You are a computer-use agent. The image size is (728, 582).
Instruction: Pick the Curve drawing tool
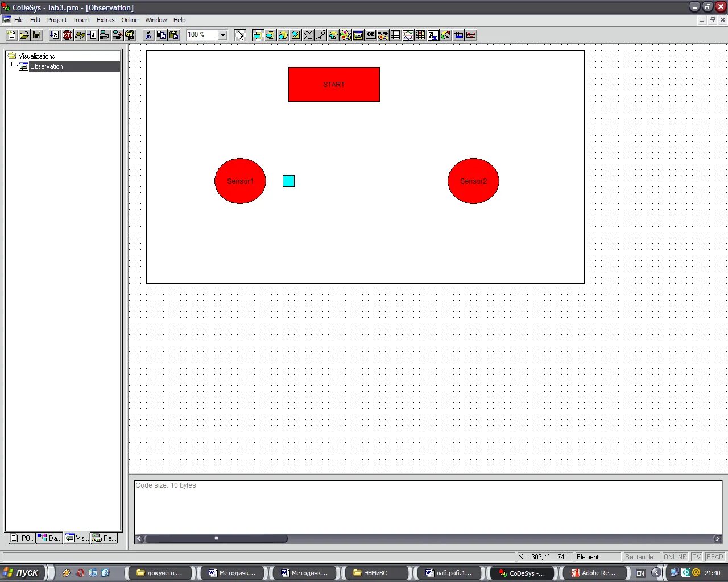[320, 35]
